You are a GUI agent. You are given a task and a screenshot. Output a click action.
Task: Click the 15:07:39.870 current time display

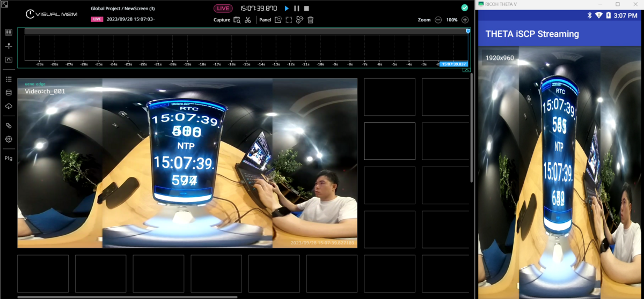click(259, 9)
